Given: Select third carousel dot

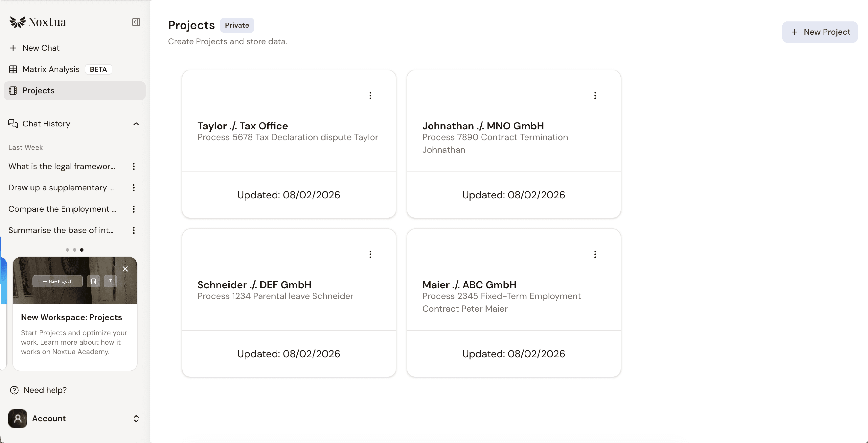Looking at the screenshot, I should click(81, 250).
